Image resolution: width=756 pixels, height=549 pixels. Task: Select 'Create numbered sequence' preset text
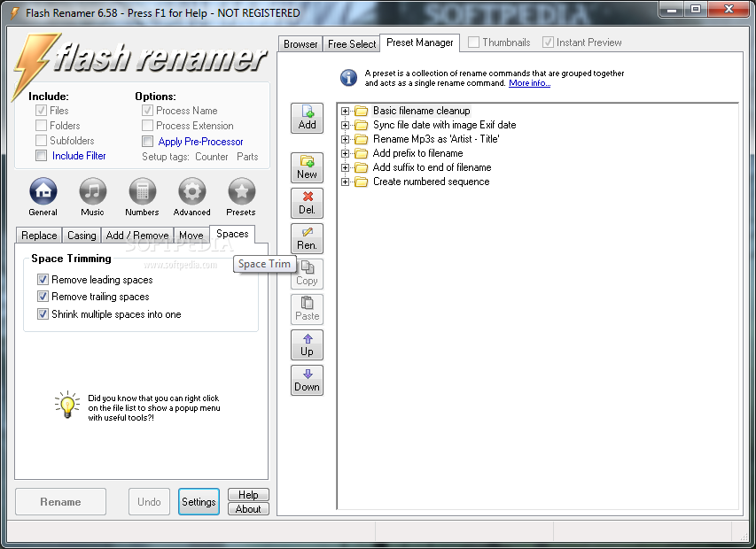431,182
